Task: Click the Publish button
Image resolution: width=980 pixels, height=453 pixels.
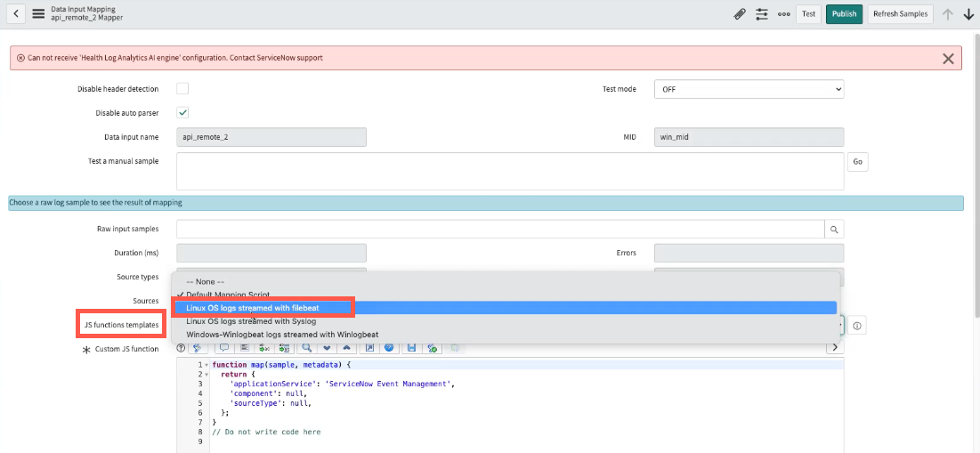Action: (x=844, y=13)
